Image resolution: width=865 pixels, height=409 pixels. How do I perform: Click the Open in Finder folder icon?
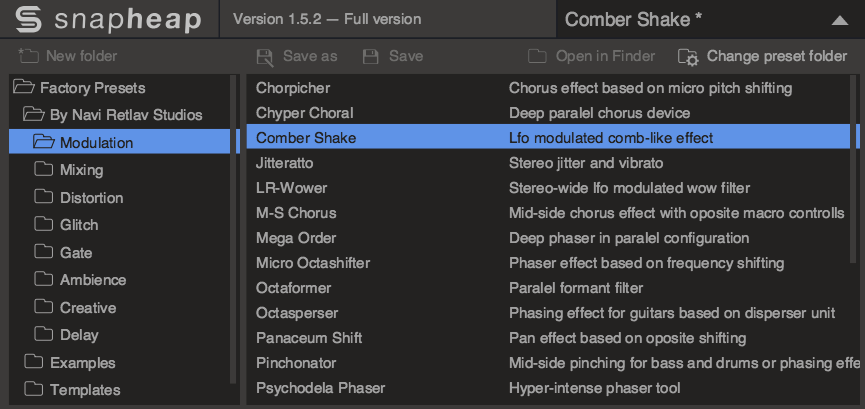[537, 56]
